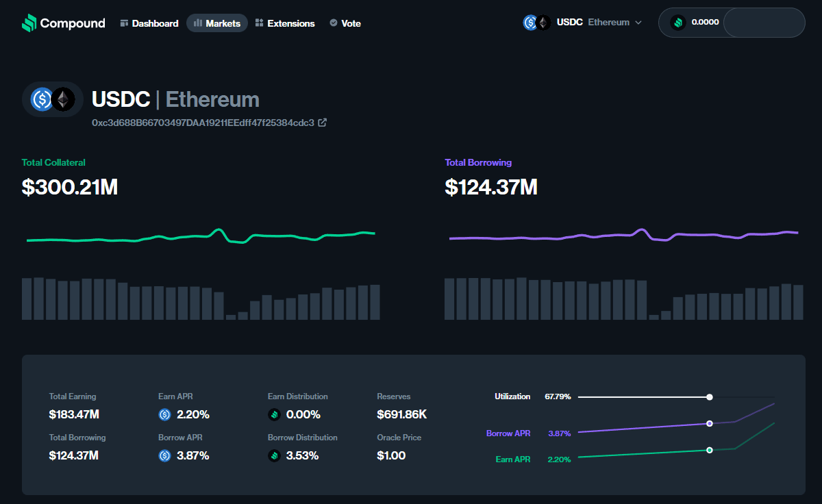Image resolution: width=822 pixels, height=504 pixels.
Task: Open the contract address external link
Action: point(322,123)
